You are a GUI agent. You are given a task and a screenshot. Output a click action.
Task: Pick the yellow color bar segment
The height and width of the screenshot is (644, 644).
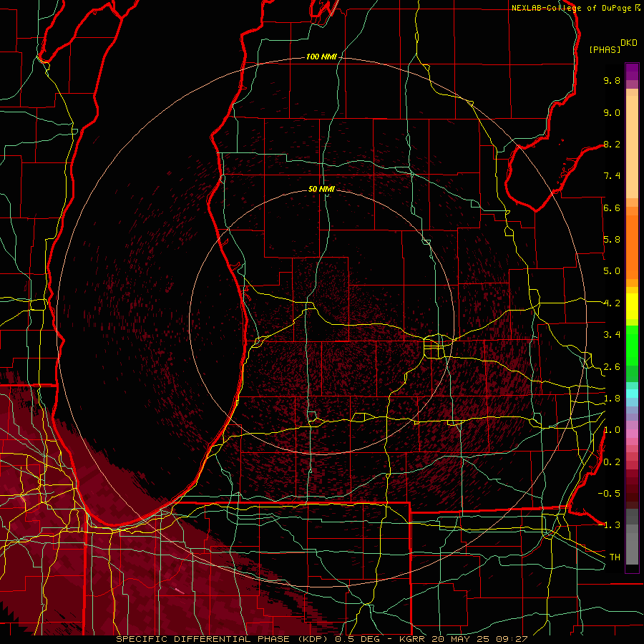click(x=632, y=306)
